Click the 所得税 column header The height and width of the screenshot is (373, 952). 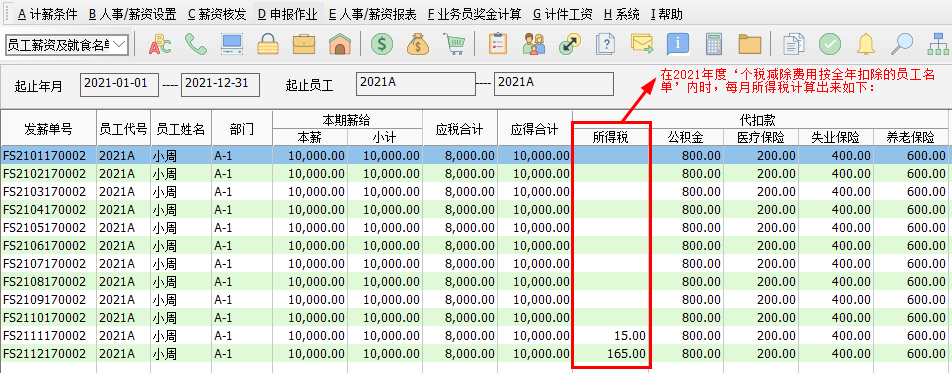point(611,137)
